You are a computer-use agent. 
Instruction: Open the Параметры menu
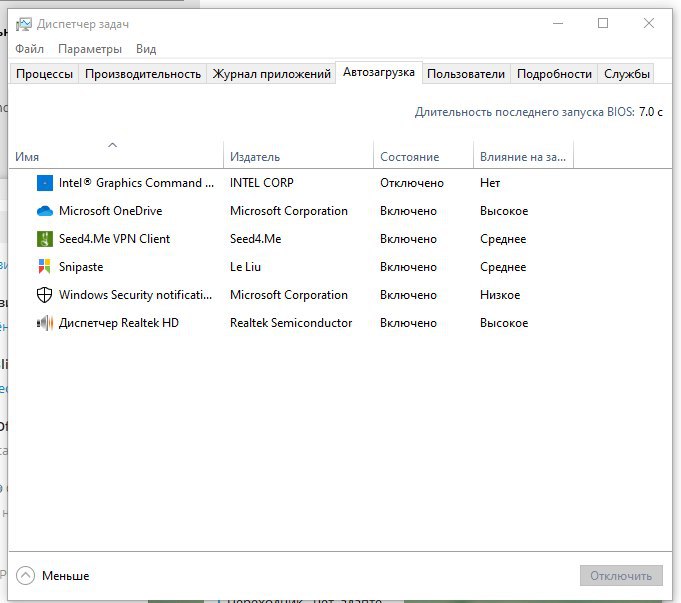pyautogui.click(x=90, y=49)
